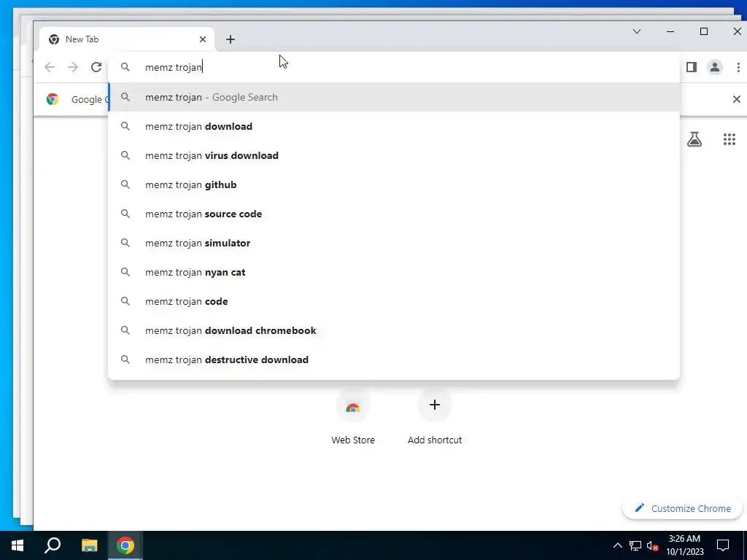Screen dimensions: 747x560
Task: Choose suggestion 'memz trojan github'
Action: 394,184
